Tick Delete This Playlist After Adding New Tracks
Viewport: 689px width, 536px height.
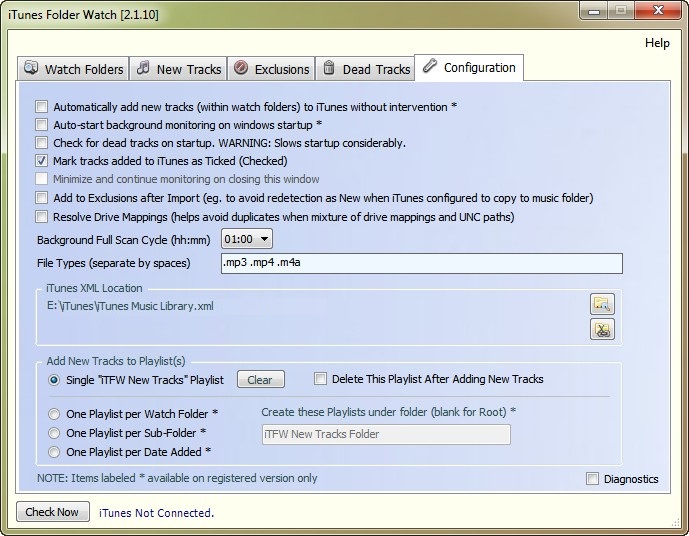(320, 379)
